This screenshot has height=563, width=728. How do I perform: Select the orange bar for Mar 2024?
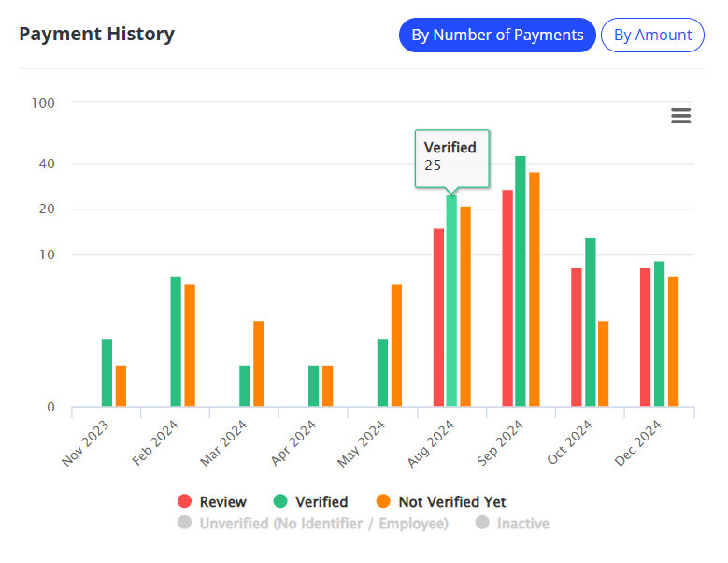259,364
